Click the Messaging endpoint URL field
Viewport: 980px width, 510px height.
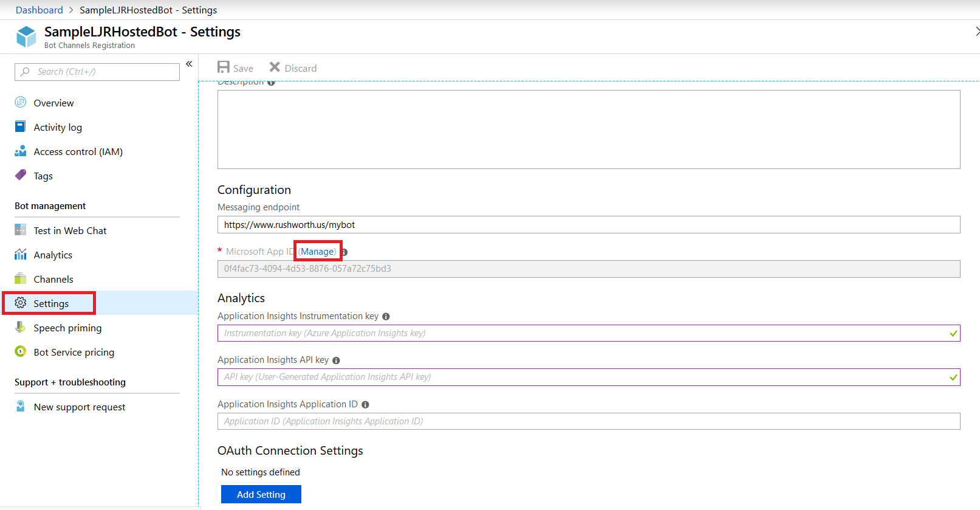coord(589,224)
